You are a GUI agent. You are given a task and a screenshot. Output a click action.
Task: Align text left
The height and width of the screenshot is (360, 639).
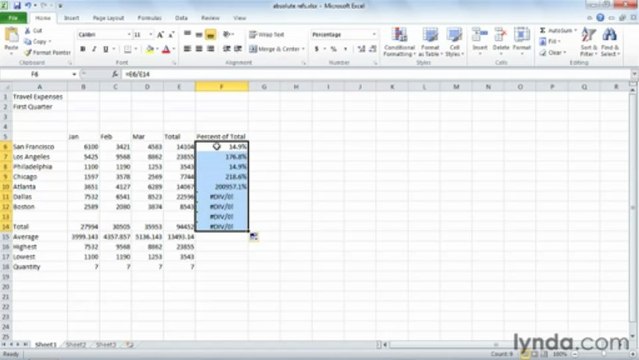(187, 49)
